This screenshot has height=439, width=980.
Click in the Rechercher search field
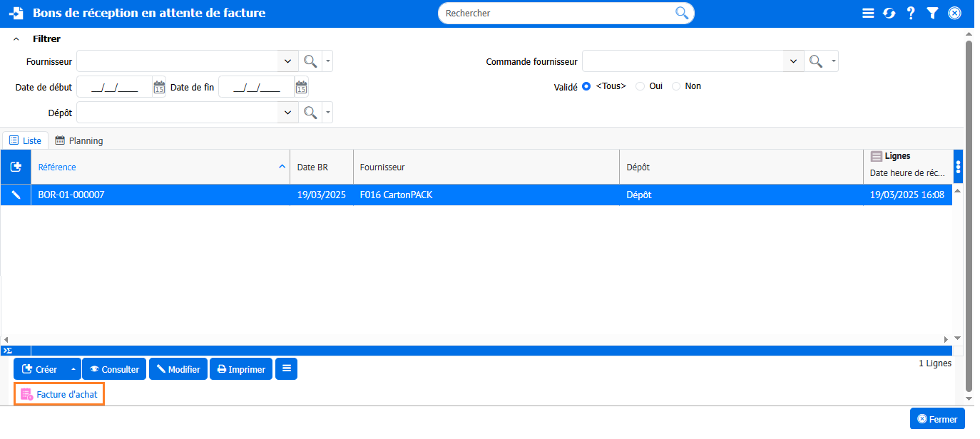point(556,13)
